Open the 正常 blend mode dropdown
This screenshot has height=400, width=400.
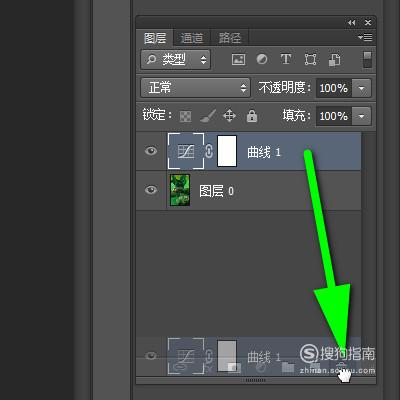[196, 88]
